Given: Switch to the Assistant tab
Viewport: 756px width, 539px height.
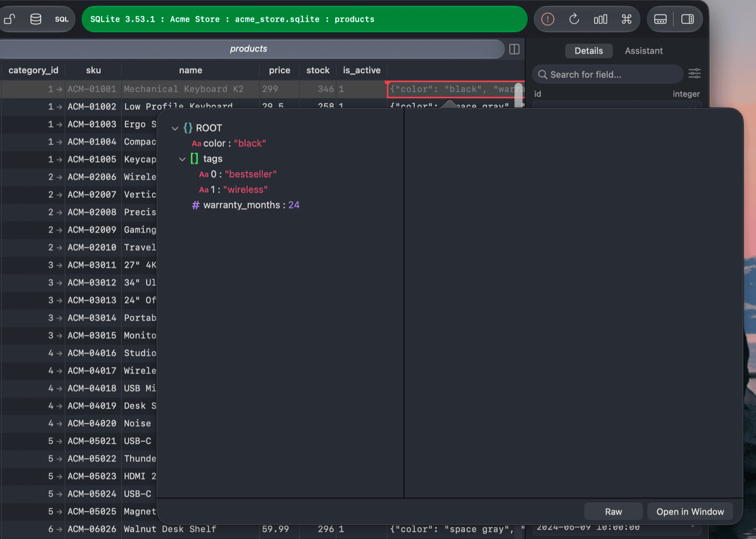Looking at the screenshot, I should (x=644, y=51).
